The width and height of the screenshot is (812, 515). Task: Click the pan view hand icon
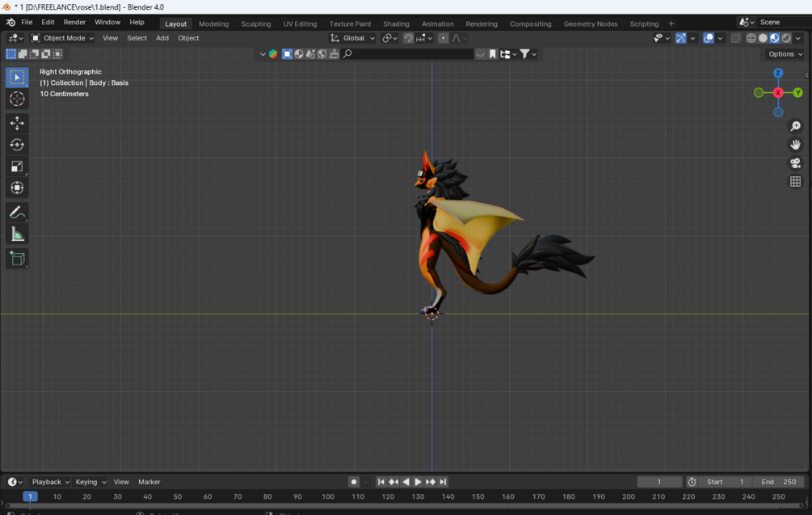[x=795, y=145]
